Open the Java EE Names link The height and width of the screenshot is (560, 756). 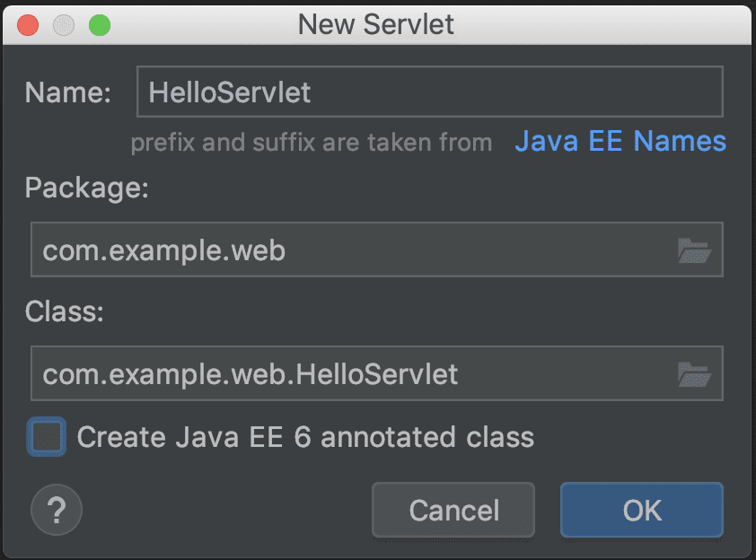pyautogui.click(x=620, y=141)
